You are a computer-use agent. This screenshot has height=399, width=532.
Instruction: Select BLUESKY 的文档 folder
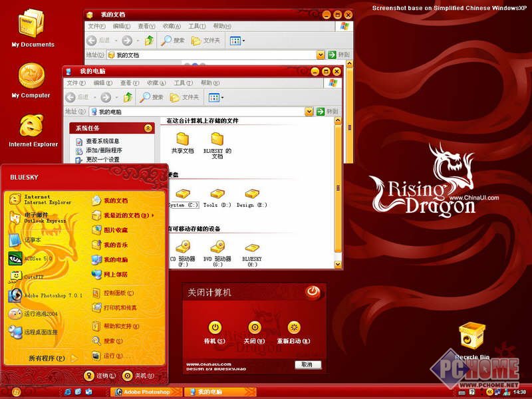(217, 145)
